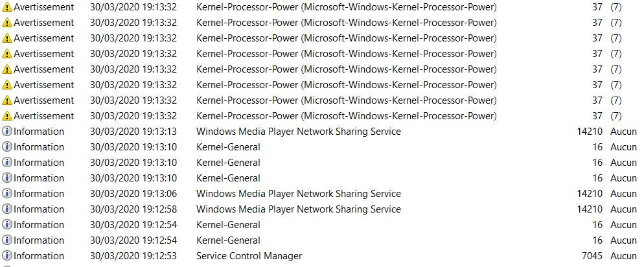Select event ID 37 in the topmost warning row
Screen dimensions: 644x267
coord(597,7)
